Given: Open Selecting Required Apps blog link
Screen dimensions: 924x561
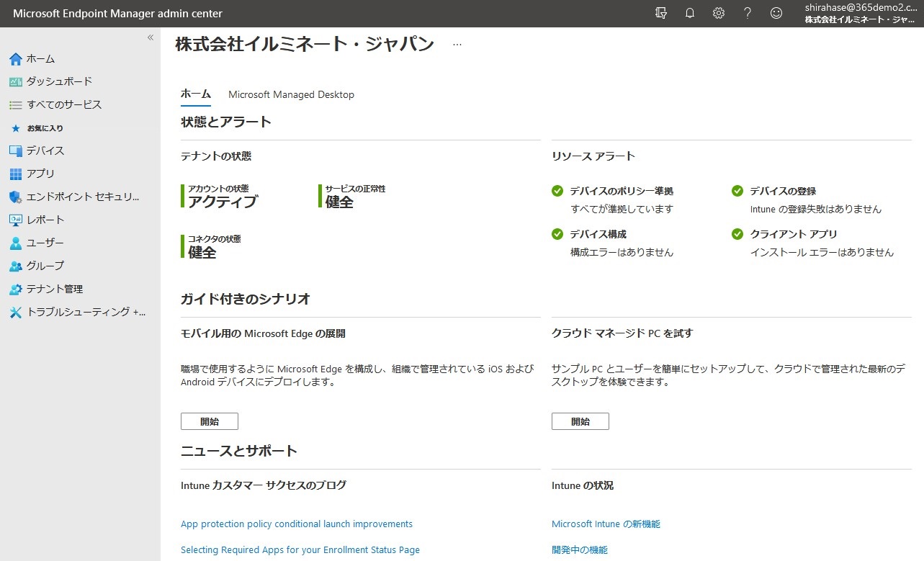Looking at the screenshot, I should tap(300, 550).
